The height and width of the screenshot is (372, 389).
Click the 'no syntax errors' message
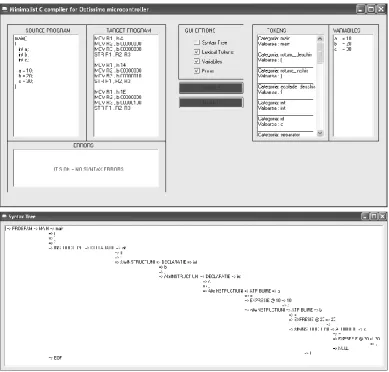(89, 169)
